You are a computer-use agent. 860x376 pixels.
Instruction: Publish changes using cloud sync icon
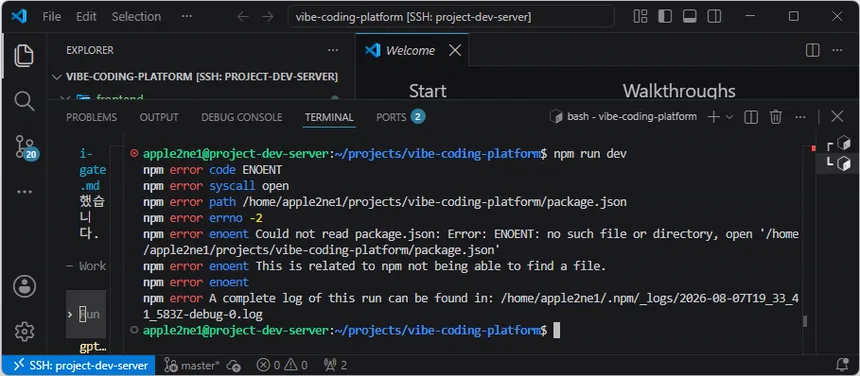(234, 365)
